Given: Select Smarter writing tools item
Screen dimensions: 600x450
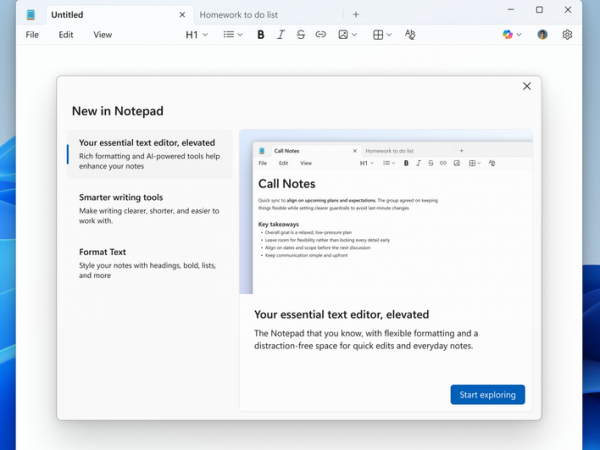Looking at the screenshot, I should [x=150, y=209].
